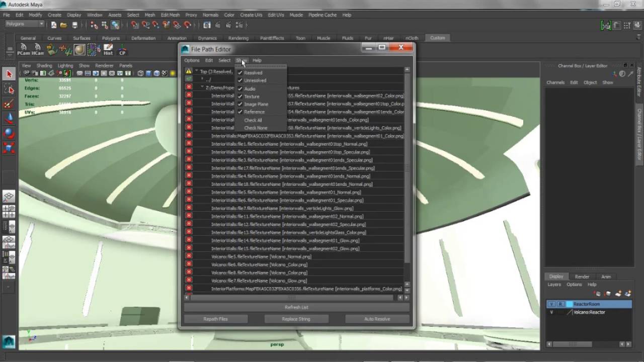This screenshot has height=362, width=644.
Task: Click the Save Scene icon
Action: click(x=75, y=25)
